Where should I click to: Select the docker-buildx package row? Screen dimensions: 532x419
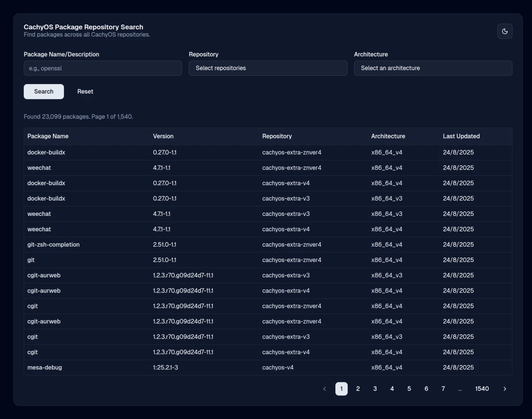coord(46,152)
